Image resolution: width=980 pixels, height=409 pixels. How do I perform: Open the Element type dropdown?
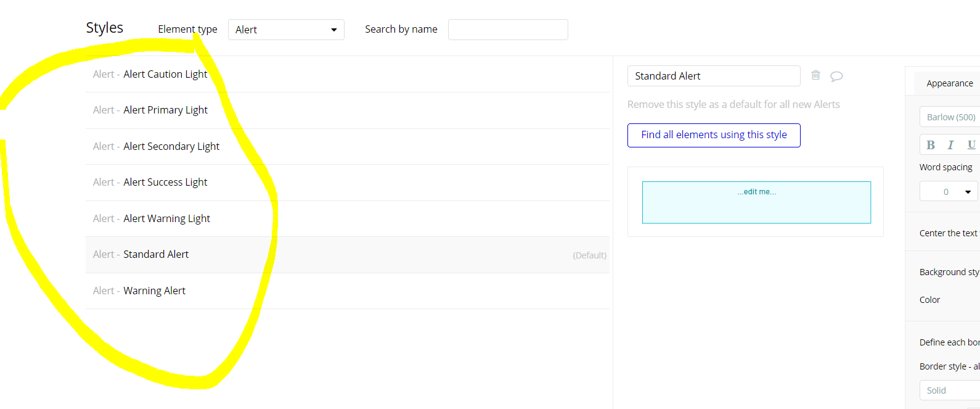coord(286,30)
